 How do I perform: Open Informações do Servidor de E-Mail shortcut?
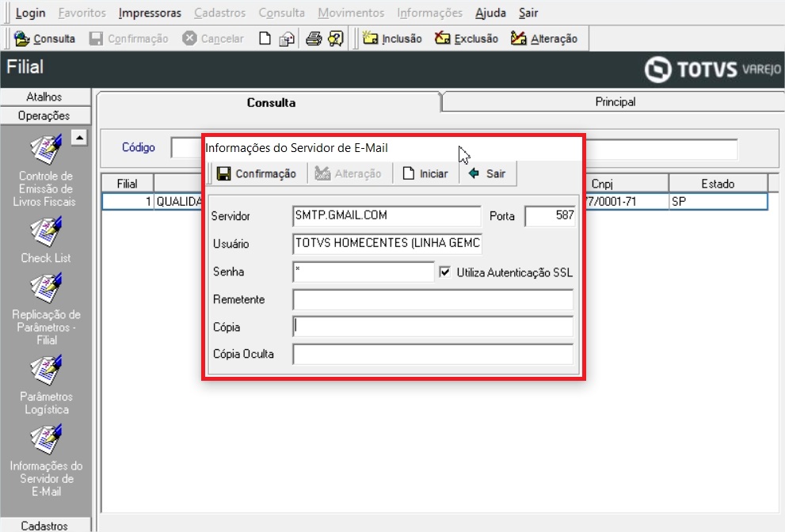[46, 461]
